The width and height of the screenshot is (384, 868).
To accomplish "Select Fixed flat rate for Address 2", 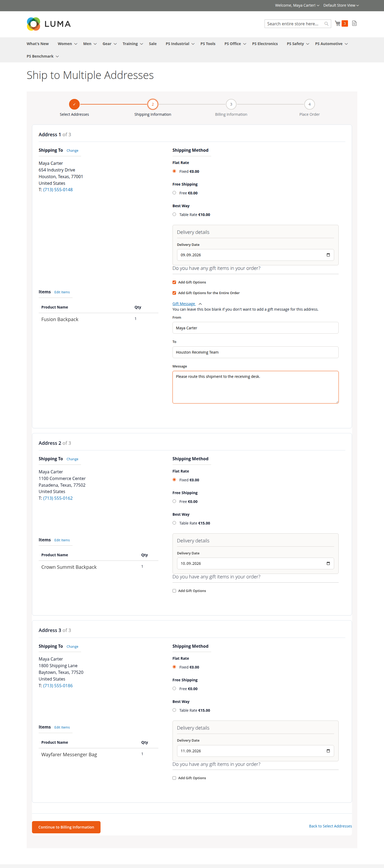I will (x=174, y=479).
